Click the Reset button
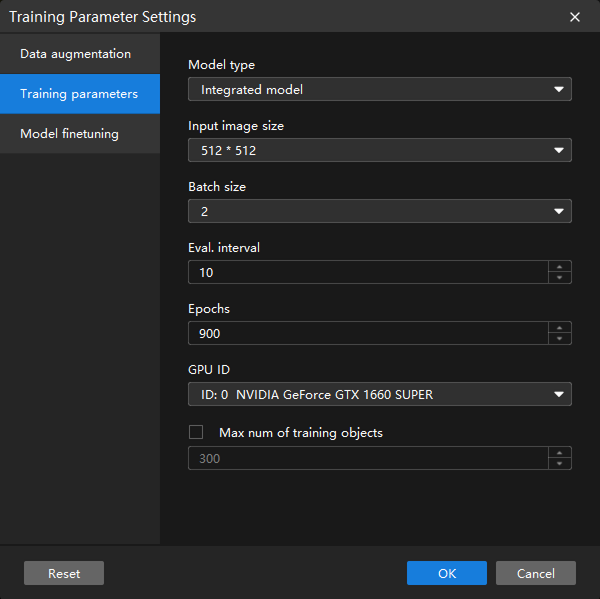The width and height of the screenshot is (600, 599). 64,573
